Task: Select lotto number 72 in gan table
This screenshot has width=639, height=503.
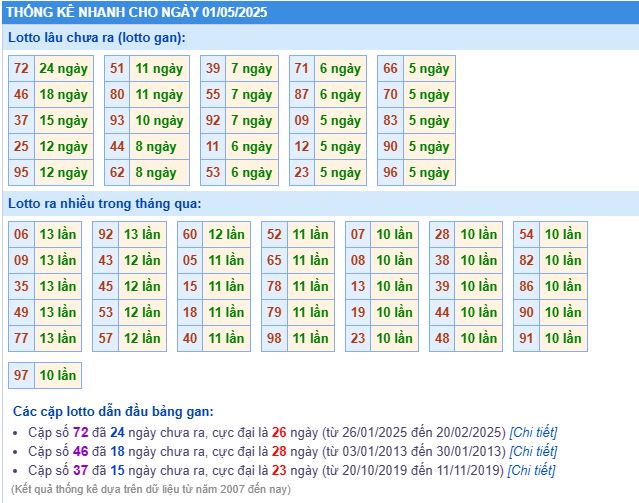Action: (22, 68)
